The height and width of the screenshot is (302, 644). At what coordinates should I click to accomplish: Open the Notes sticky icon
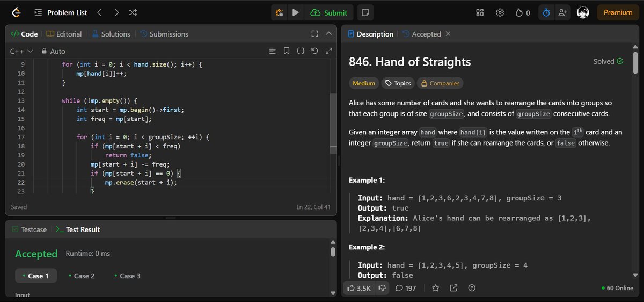365,12
